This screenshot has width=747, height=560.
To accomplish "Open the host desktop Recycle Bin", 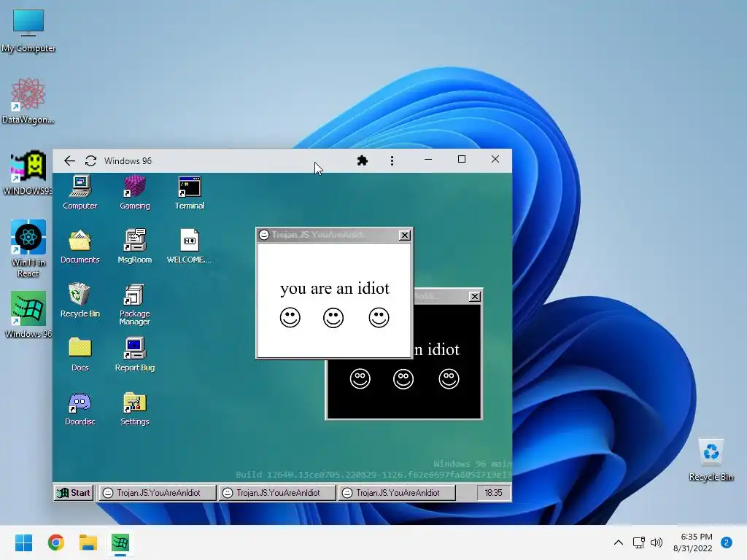I will click(711, 459).
